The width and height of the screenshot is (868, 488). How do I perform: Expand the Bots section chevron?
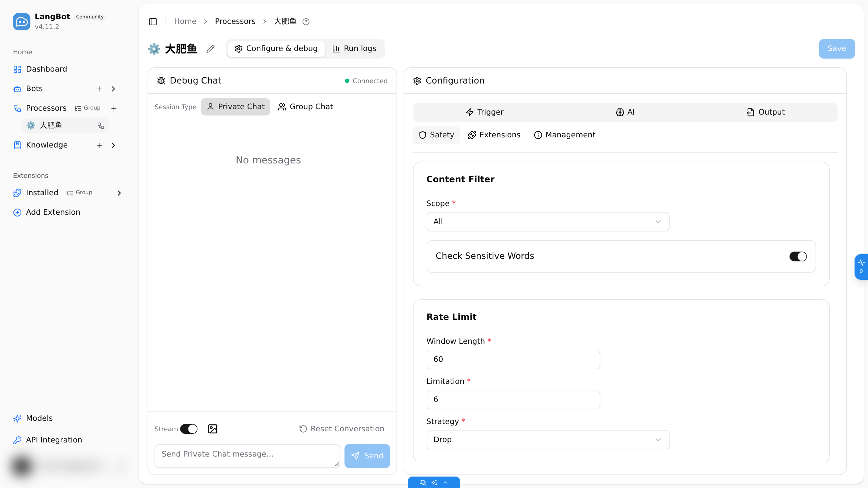click(113, 89)
